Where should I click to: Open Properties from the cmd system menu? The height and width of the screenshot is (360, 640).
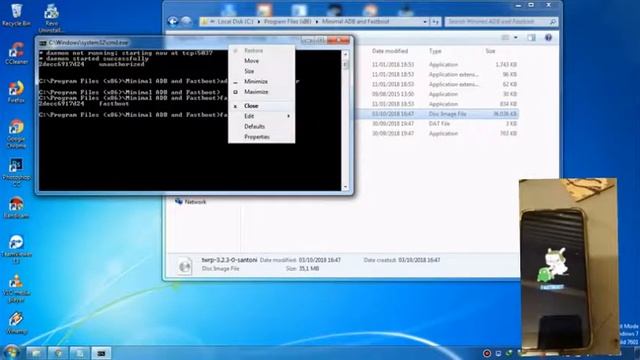click(x=262, y=137)
